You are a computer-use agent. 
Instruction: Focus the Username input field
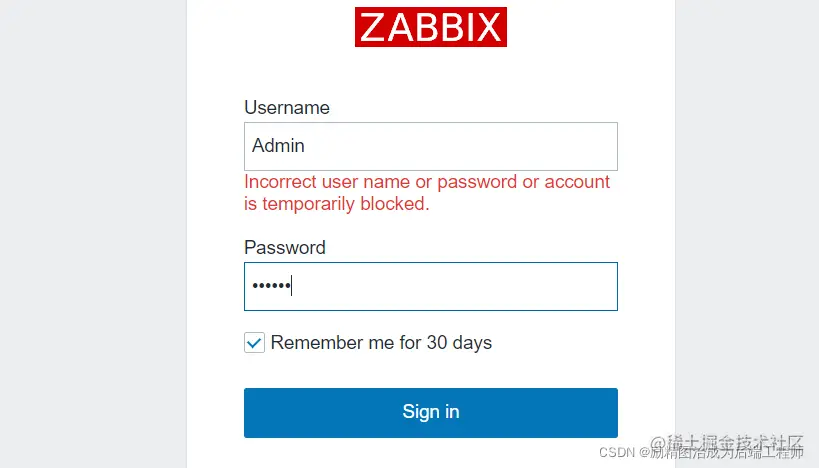pos(430,146)
